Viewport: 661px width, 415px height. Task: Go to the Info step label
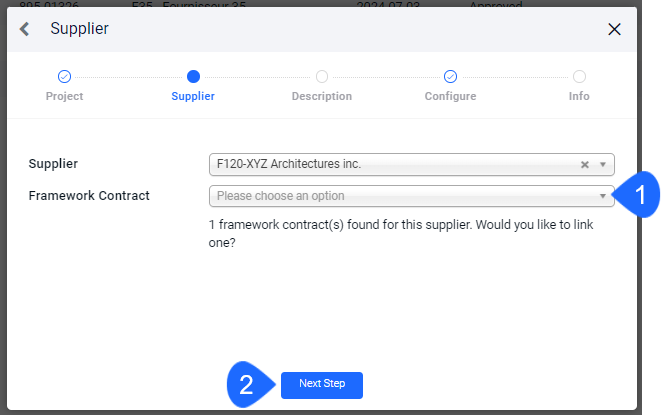click(579, 97)
